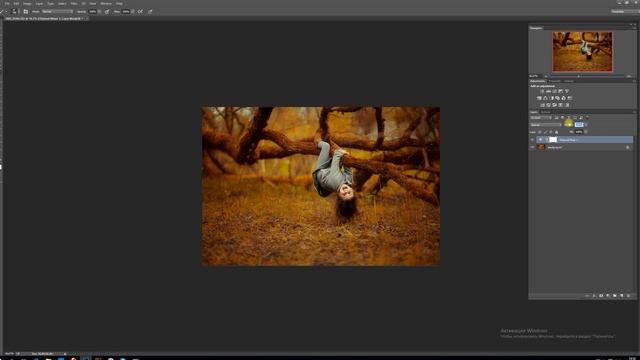Hide the Background layer
Viewport: 640px width, 360px height.
click(532, 147)
